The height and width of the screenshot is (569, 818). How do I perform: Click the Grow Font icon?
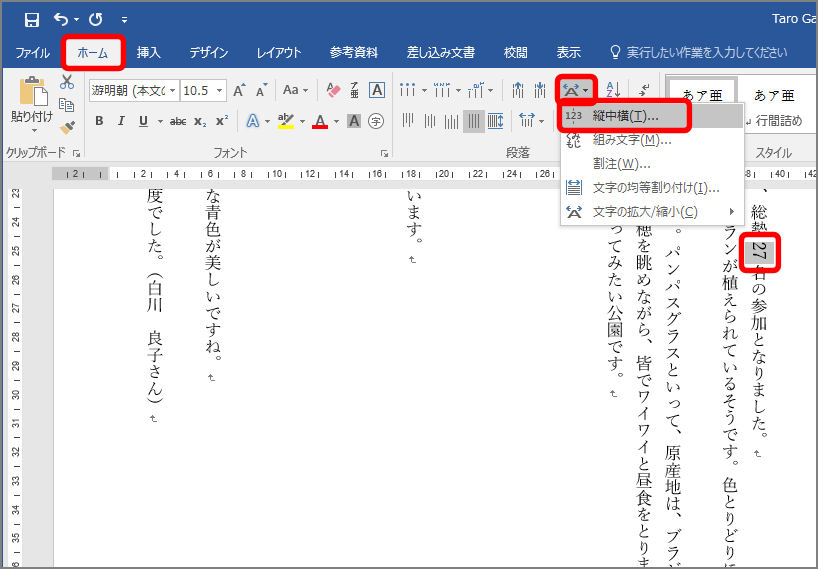point(239,90)
